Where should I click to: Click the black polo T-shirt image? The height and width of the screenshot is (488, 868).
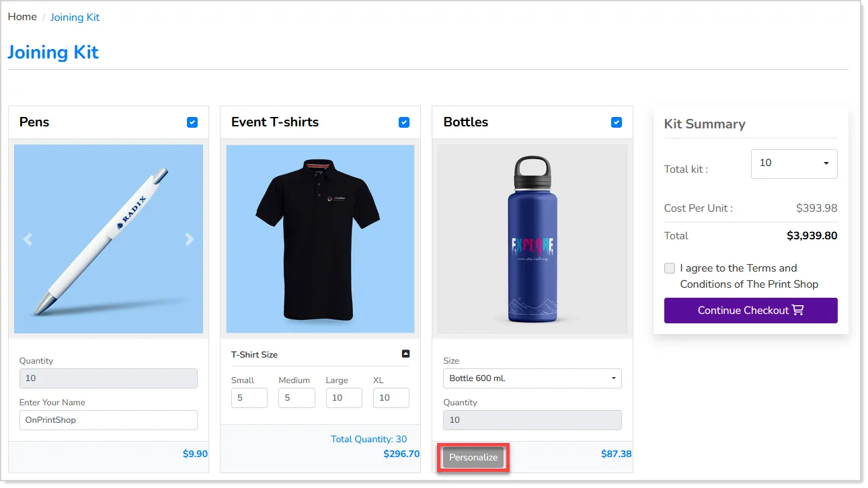coord(319,241)
